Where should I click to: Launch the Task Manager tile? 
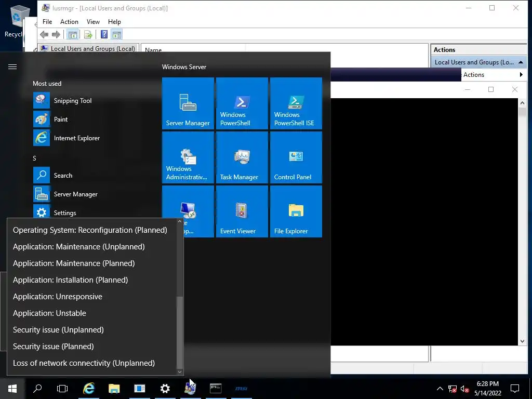pos(242,157)
